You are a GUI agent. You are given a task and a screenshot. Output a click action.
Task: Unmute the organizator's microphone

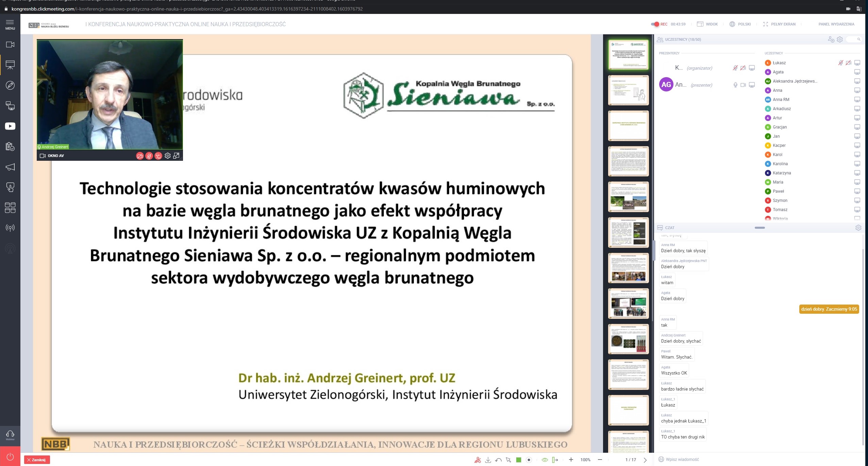(x=735, y=68)
